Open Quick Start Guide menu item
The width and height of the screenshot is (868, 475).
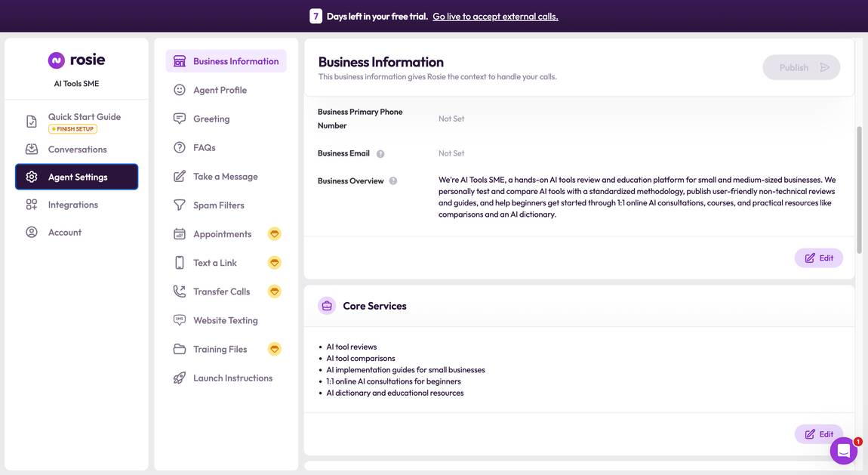click(x=77, y=122)
